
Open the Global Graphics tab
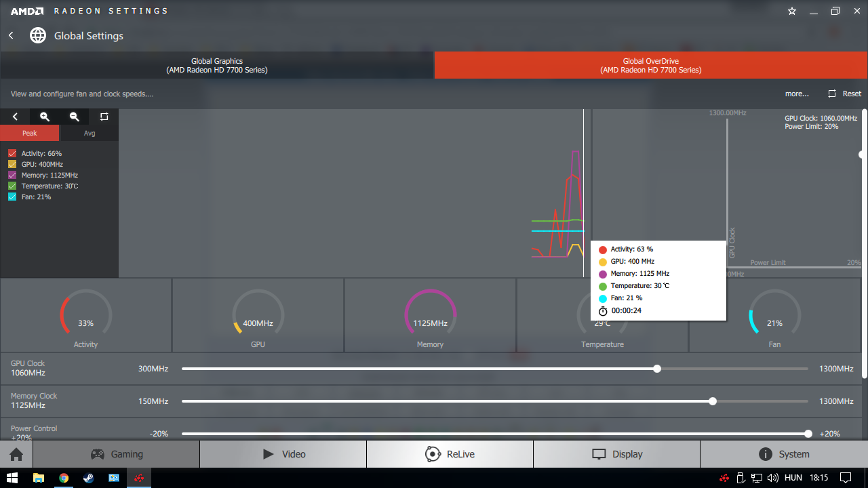pos(217,65)
